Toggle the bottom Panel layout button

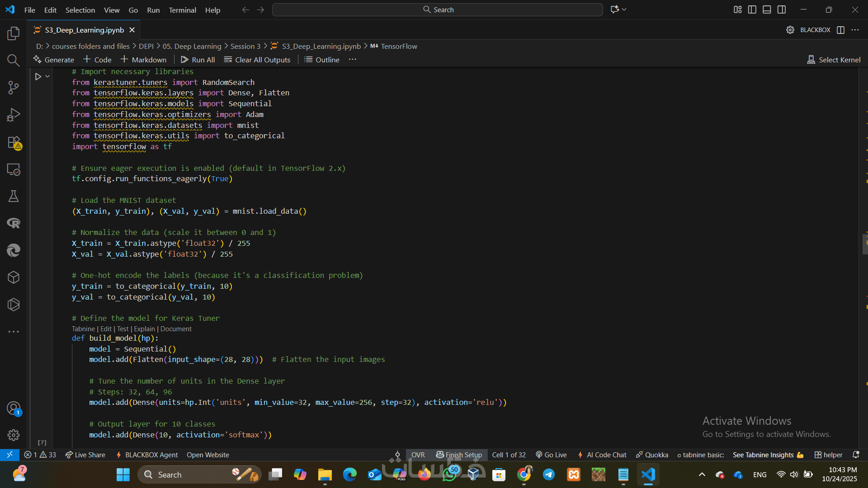pos(767,9)
